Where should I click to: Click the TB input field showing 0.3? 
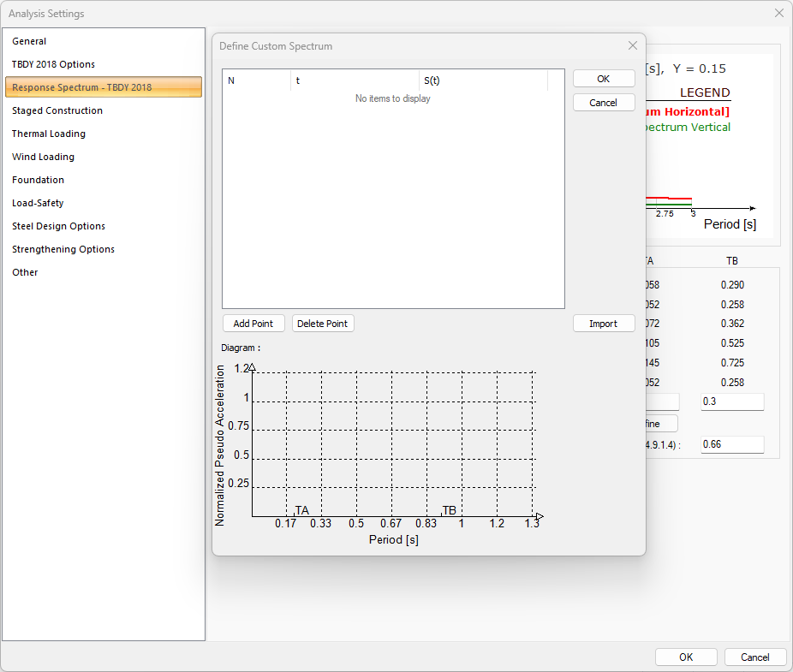(x=731, y=402)
